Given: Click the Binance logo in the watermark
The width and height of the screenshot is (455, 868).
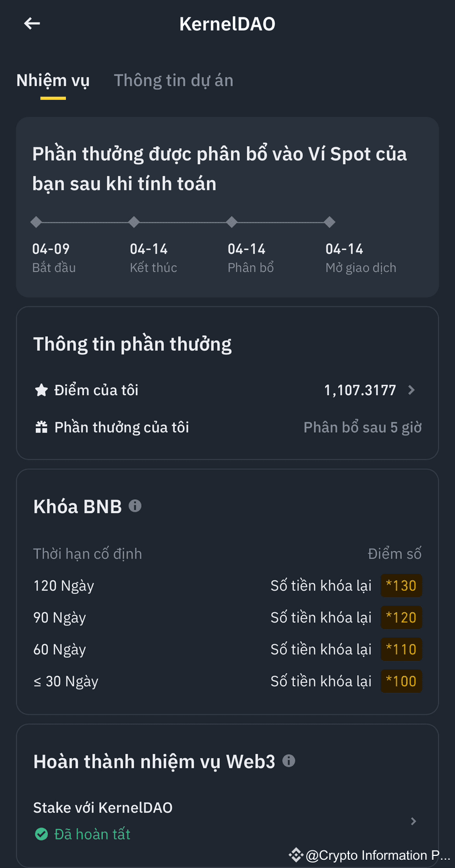Looking at the screenshot, I should tap(296, 855).
